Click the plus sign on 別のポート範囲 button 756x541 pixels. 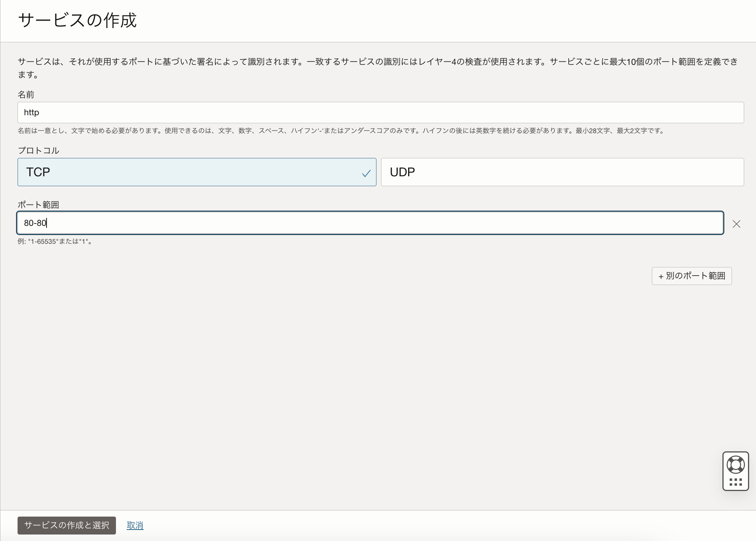[x=661, y=276]
